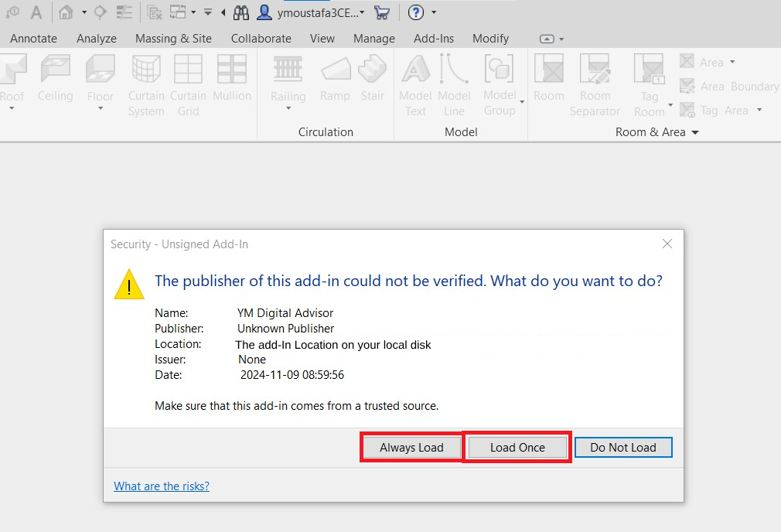Open the Autodesk App Store cart icon
Screen dimensions: 781x532
(x=381, y=12)
